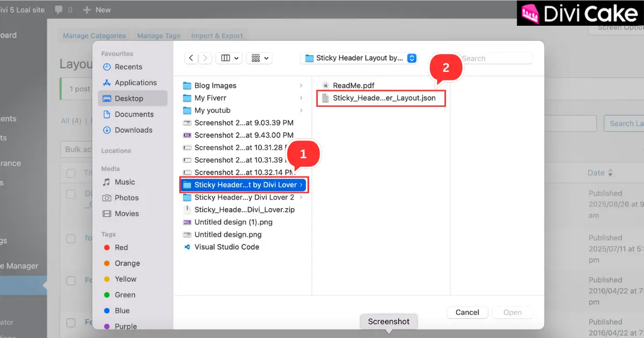Click New in WordPress admin bar
The image size is (644, 338).
pos(97,10)
